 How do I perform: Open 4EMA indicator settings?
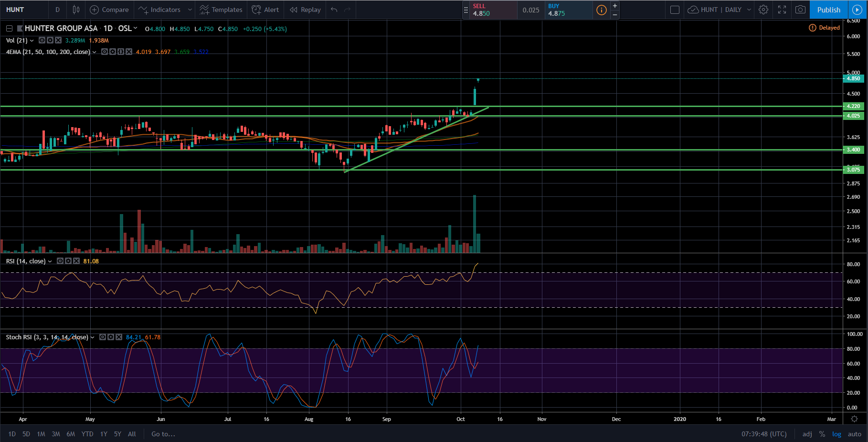tap(113, 52)
